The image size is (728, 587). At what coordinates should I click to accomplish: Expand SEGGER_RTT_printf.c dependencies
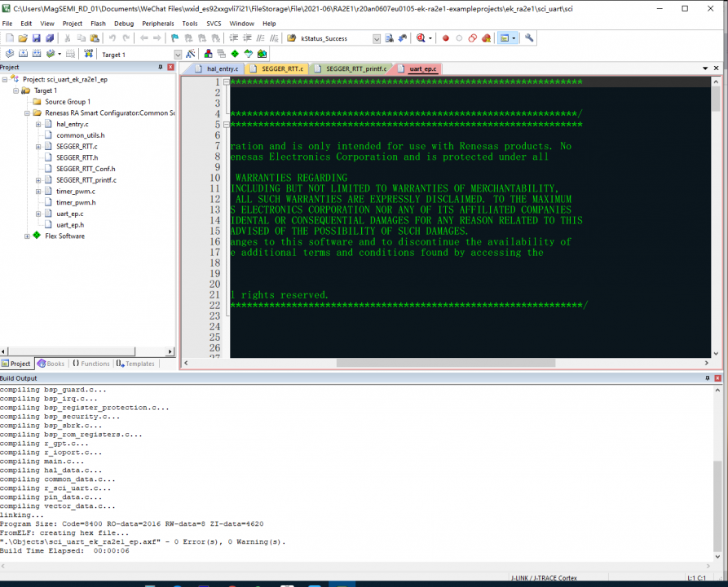(38, 180)
